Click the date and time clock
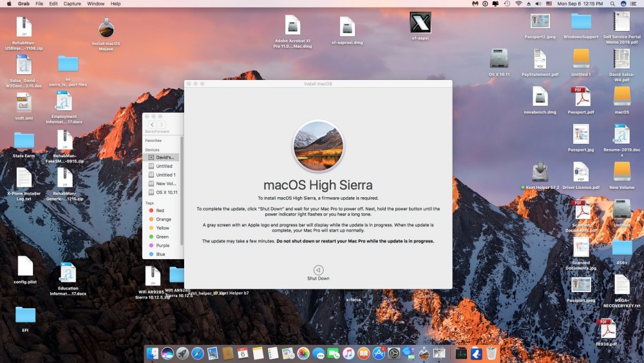The image size is (644, 363). tap(580, 4)
